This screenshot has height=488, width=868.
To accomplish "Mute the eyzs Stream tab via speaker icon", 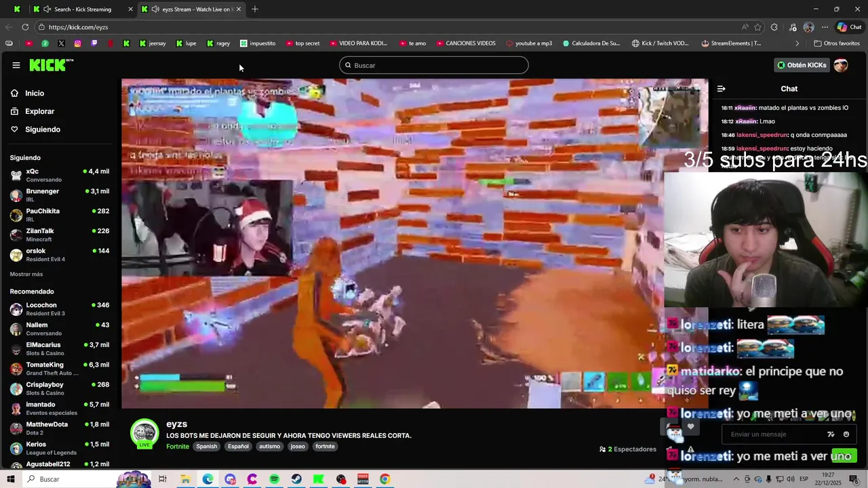I will coord(155,9).
